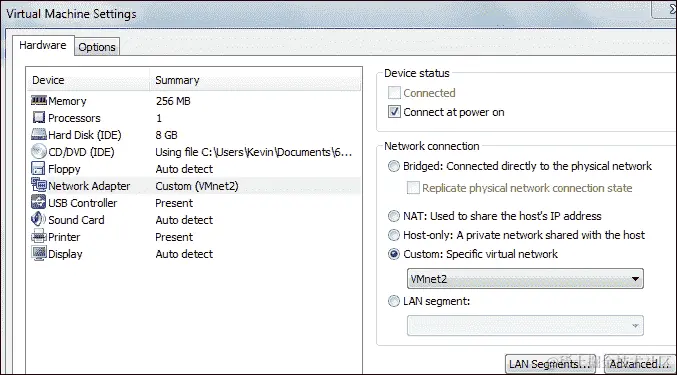The image size is (677, 375).
Task: Select Host-only private network option
Action: click(x=394, y=235)
